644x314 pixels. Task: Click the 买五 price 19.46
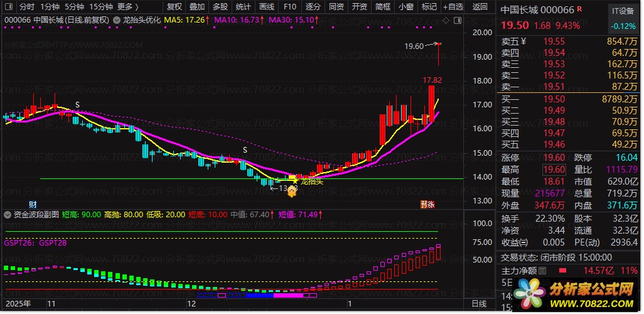coord(554,144)
